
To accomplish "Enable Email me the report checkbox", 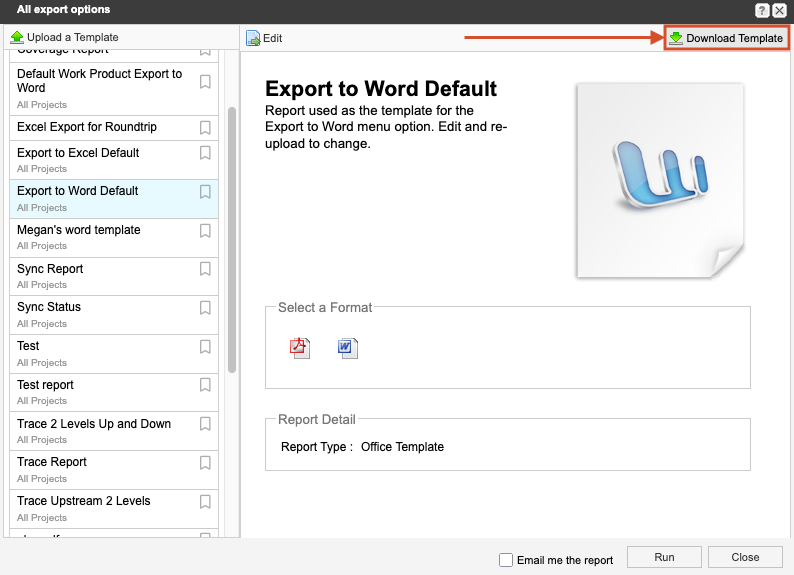I will 506,560.
